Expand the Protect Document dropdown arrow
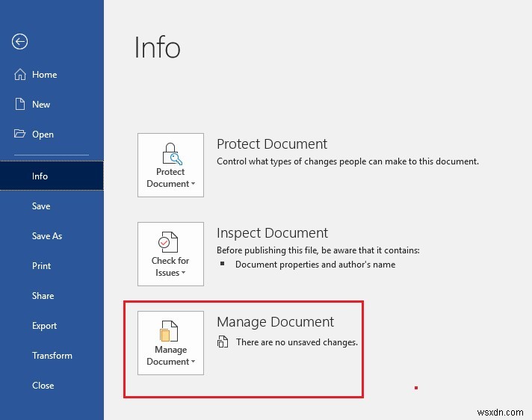The image size is (532, 420). tap(193, 184)
